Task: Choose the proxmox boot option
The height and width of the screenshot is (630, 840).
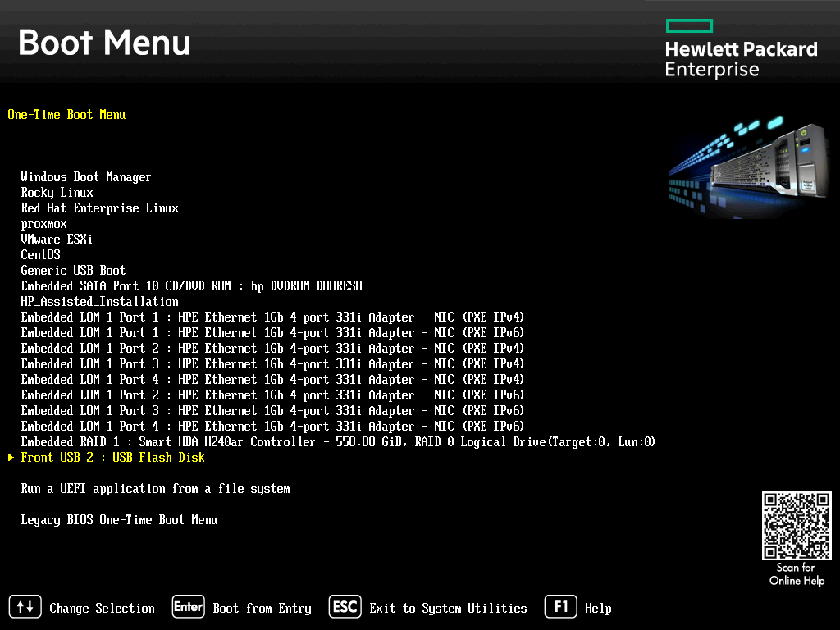Action: pyautogui.click(x=44, y=224)
